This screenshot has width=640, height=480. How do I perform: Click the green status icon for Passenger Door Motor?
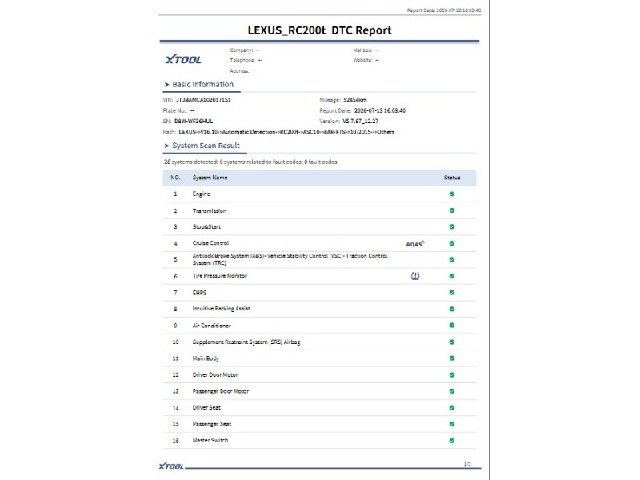pos(452,391)
